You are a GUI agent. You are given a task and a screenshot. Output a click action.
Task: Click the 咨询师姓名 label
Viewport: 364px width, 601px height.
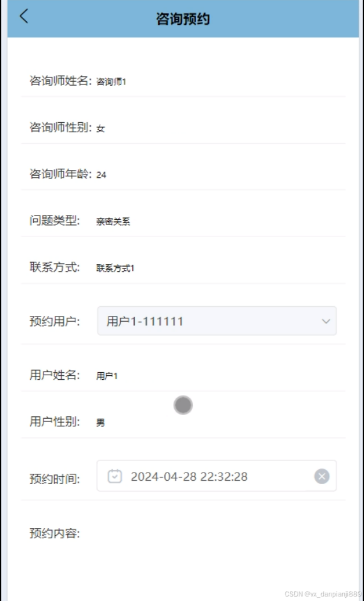tap(61, 81)
